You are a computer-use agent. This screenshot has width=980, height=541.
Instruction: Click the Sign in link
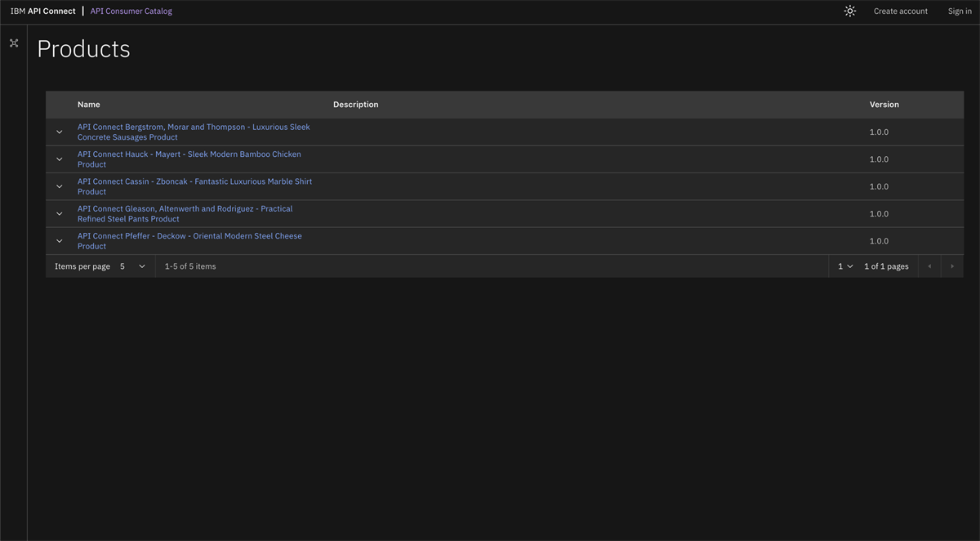960,11
